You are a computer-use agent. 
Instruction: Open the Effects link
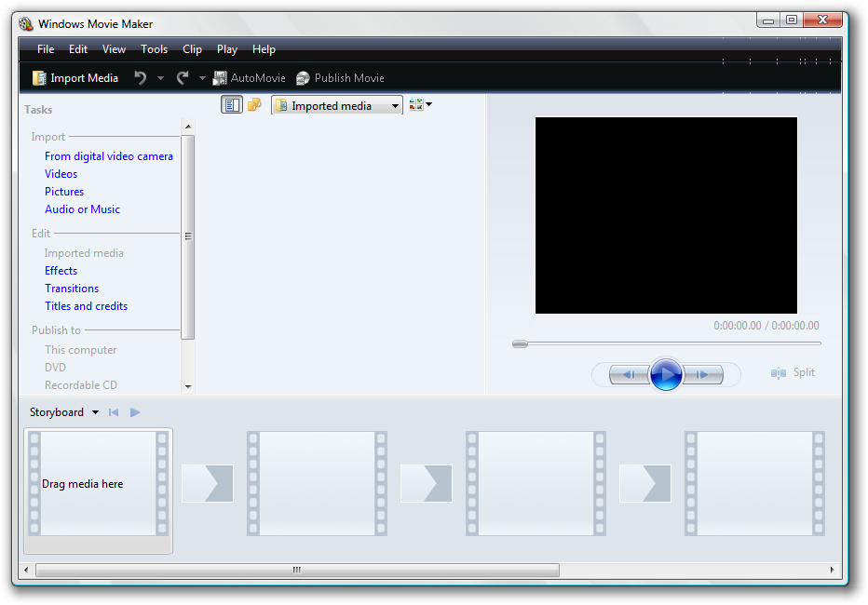pyautogui.click(x=61, y=271)
